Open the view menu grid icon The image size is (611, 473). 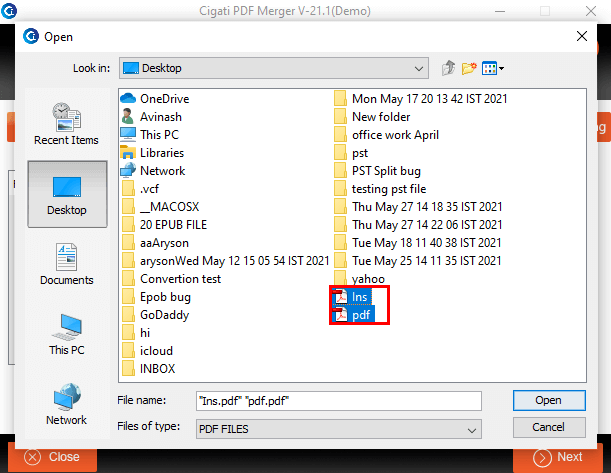(489, 69)
